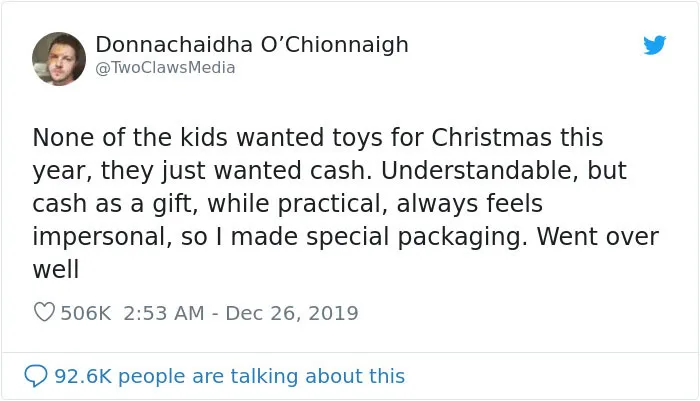Click the 92.6K conversation count
The width and height of the screenshot is (700, 401).
point(83,376)
